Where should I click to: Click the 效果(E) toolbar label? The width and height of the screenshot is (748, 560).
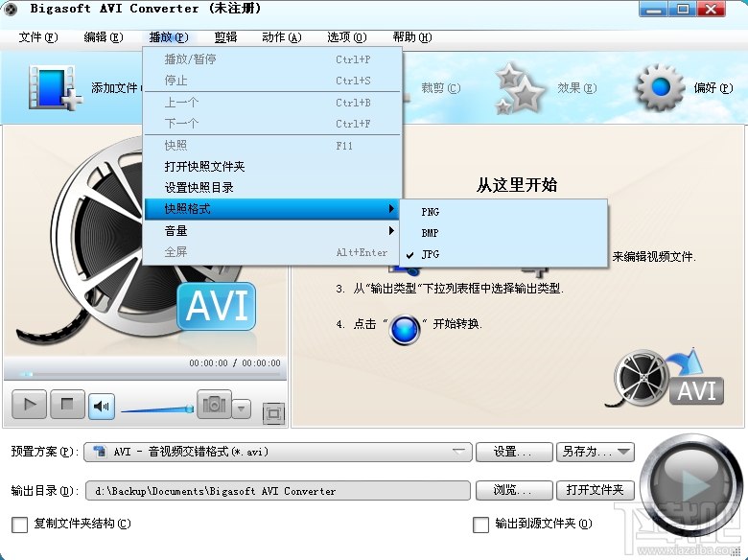point(576,88)
